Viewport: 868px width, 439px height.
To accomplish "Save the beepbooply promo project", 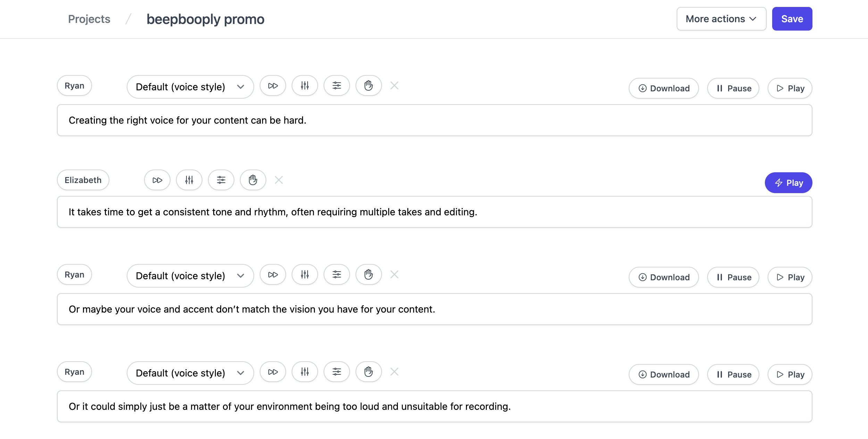I will [x=792, y=19].
